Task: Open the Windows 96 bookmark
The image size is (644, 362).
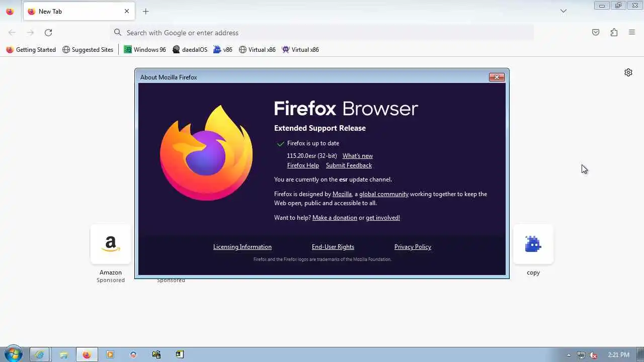Action: pos(145,49)
